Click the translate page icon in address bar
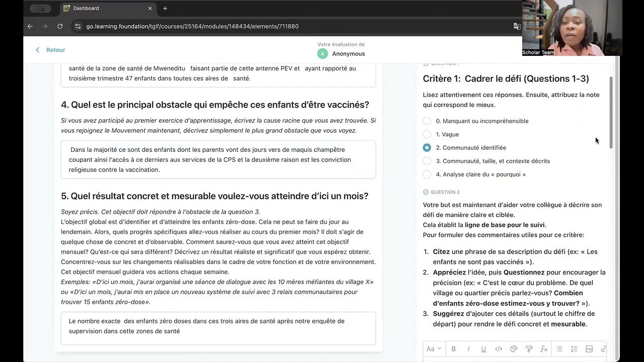This screenshot has height=362, width=644. pyautogui.click(x=517, y=26)
